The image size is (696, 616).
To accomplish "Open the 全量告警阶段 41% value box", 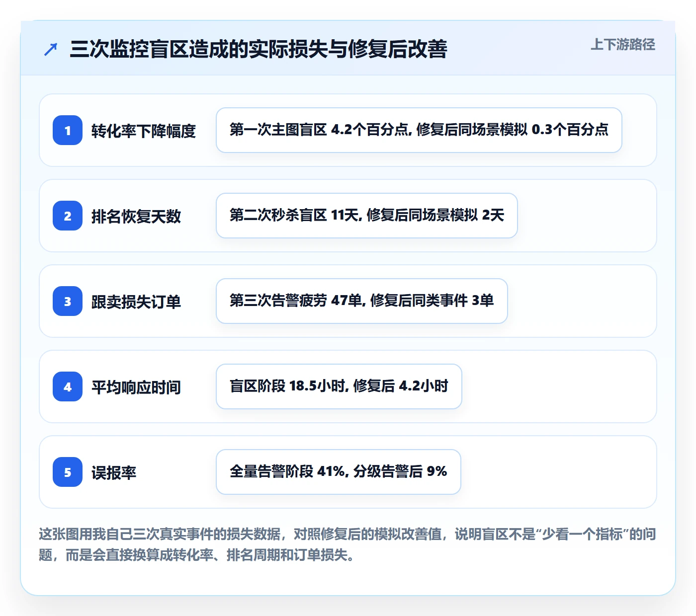I will tap(339, 472).
